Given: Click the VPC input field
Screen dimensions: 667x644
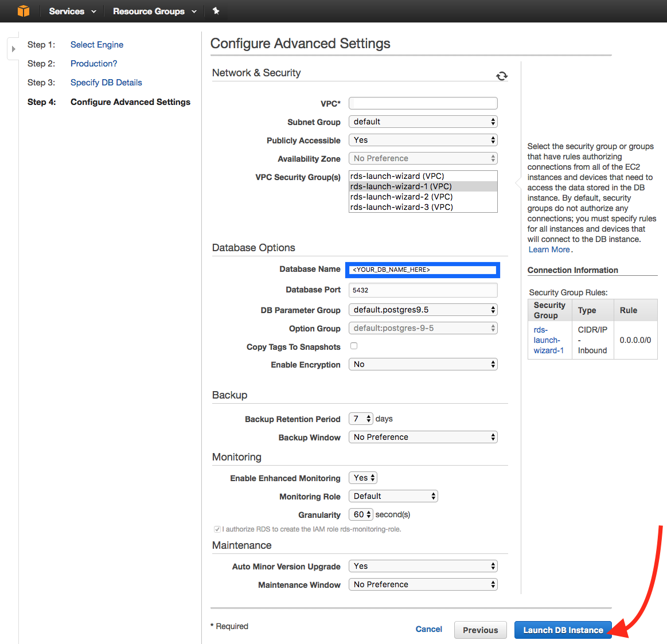Looking at the screenshot, I should pyautogui.click(x=423, y=103).
